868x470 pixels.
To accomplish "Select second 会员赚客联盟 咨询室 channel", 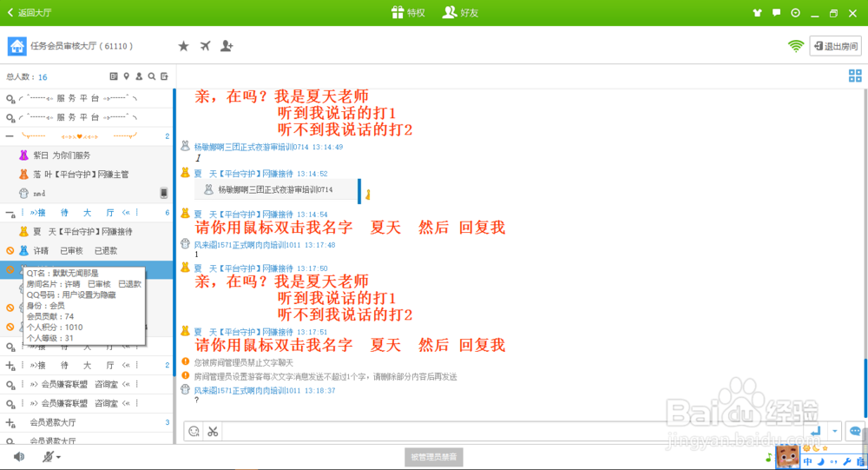I will (x=86, y=403).
